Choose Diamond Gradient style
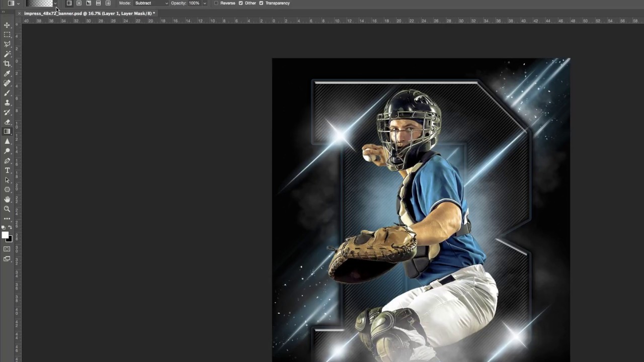 tap(108, 3)
